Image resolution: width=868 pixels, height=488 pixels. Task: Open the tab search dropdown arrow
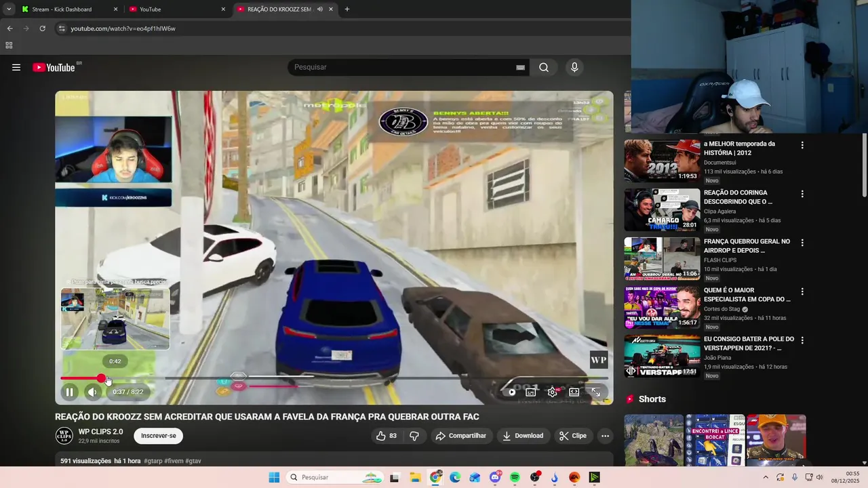click(8, 9)
